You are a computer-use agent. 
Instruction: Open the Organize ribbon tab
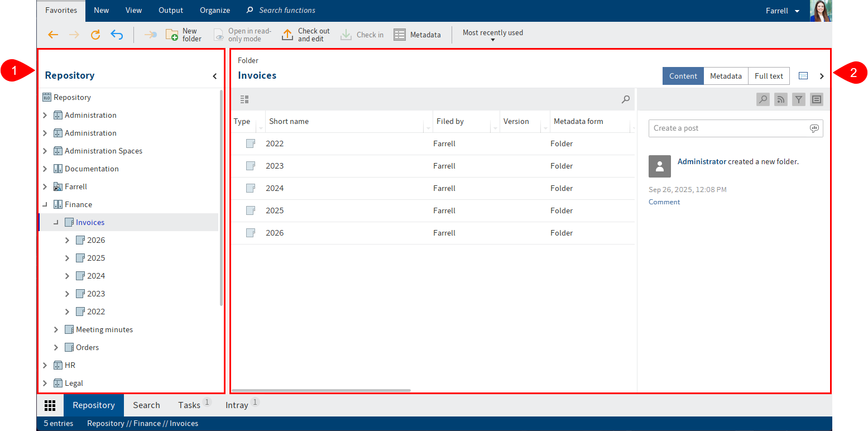[215, 11]
